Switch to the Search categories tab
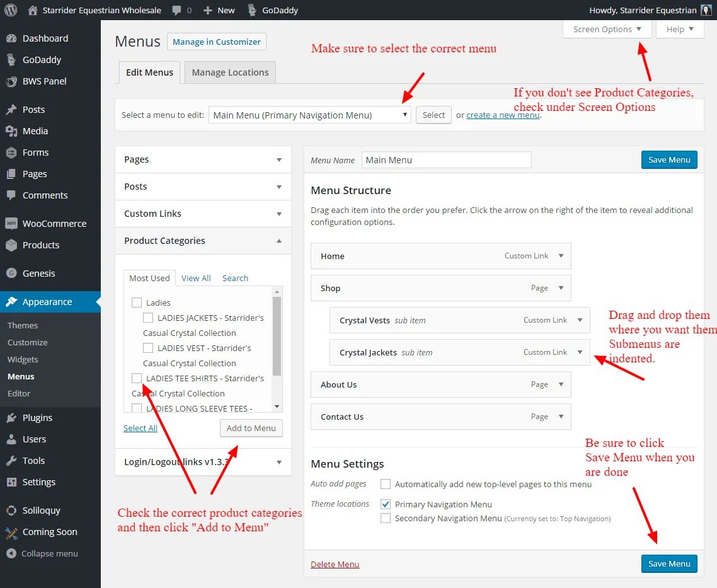Viewport: 717px width, 588px height. (235, 278)
